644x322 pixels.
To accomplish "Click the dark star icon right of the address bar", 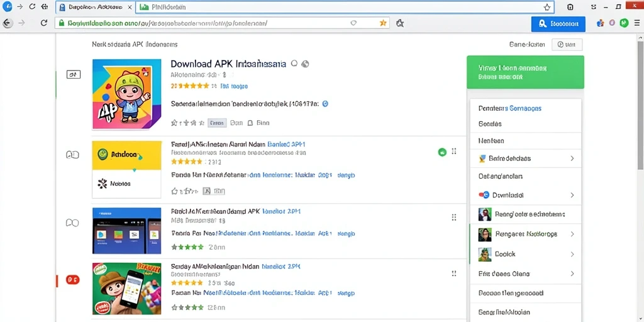I will tap(399, 23).
